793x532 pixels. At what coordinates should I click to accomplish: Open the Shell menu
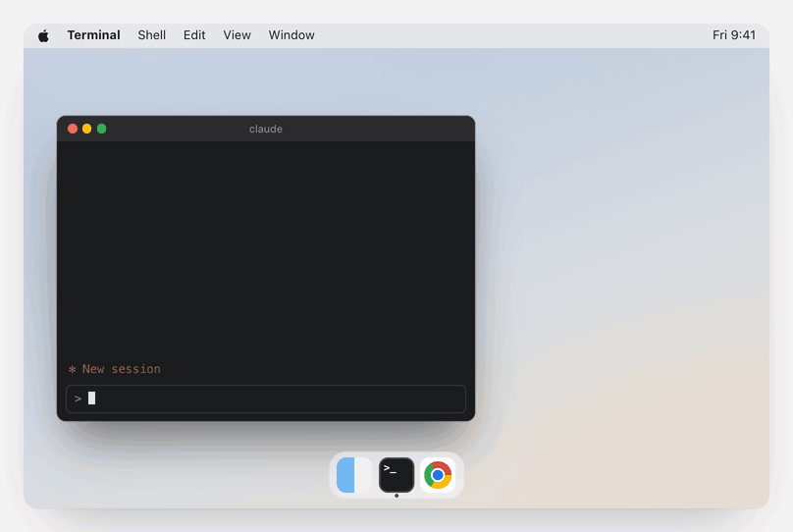point(152,35)
